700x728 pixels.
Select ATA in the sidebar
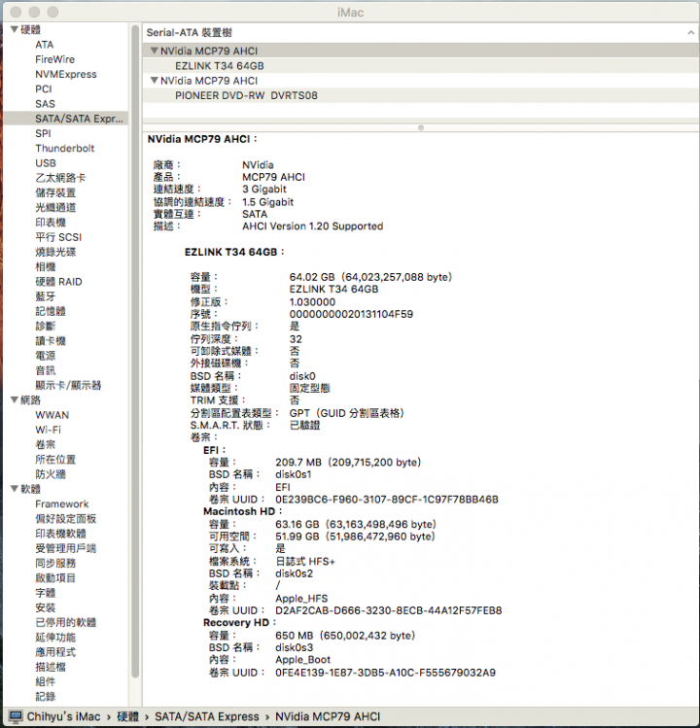[45, 45]
